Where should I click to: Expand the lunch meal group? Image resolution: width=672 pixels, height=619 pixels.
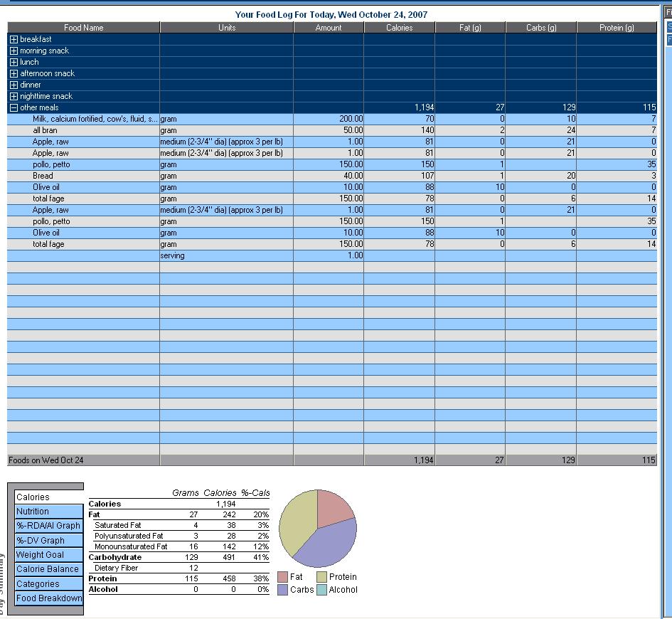tap(14, 63)
